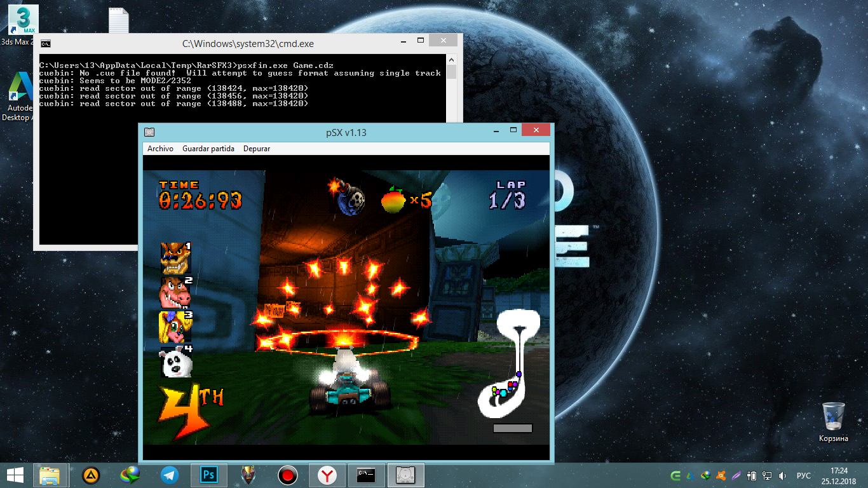Open the Autodesk Desktop App shortcut

point(19,96)
